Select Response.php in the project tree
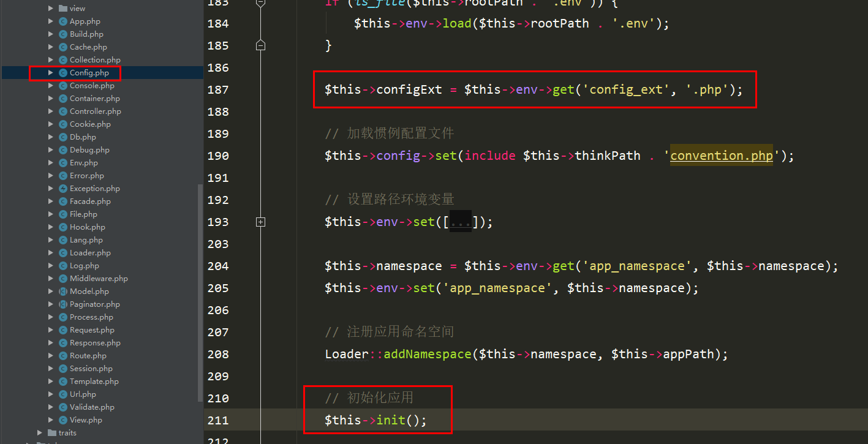The image size is (868, 444). click(x=95, y=343)
